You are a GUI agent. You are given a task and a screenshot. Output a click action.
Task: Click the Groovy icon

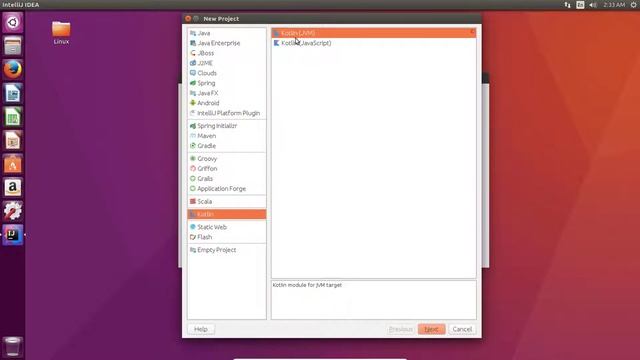(193, 158)
